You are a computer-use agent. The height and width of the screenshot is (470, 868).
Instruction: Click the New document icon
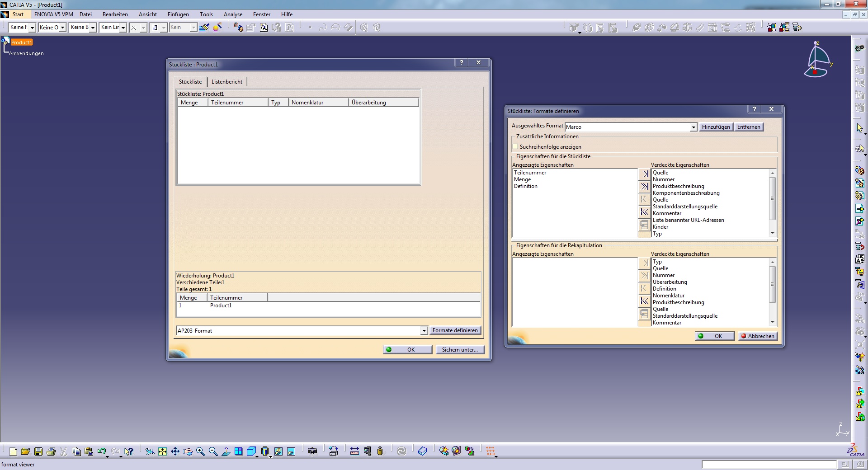13,451
